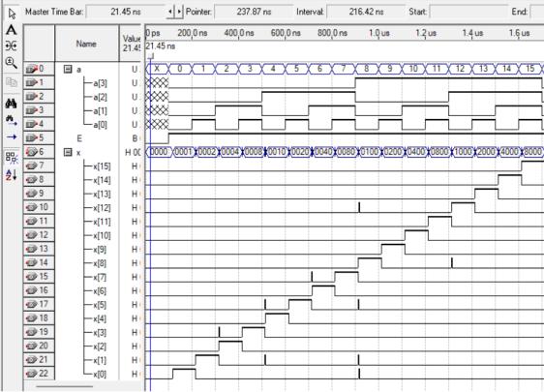Click the horizontal scrollbar under name list
The height and width of the screenshot is (392, 544).
pos(65,386)
